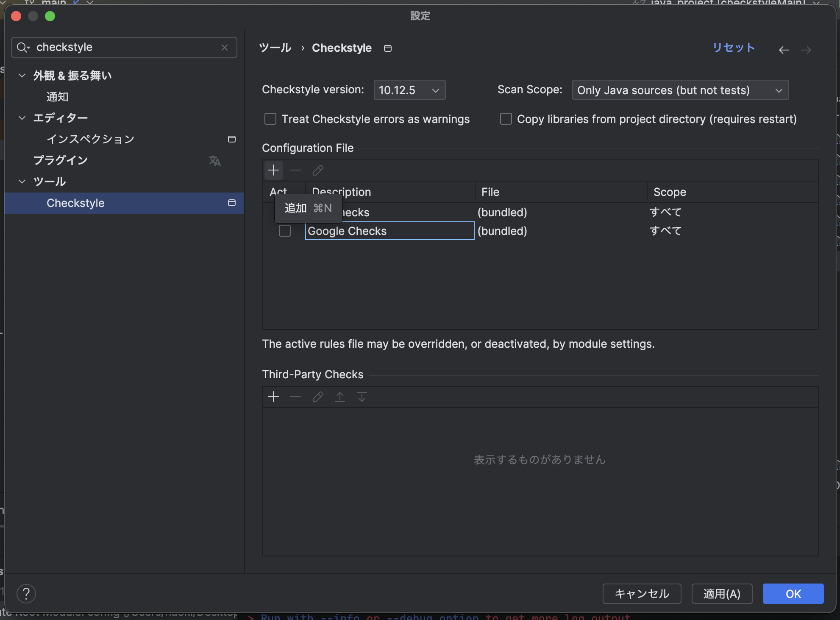
Task: Move third-party check up
Action: coord(339,397)
